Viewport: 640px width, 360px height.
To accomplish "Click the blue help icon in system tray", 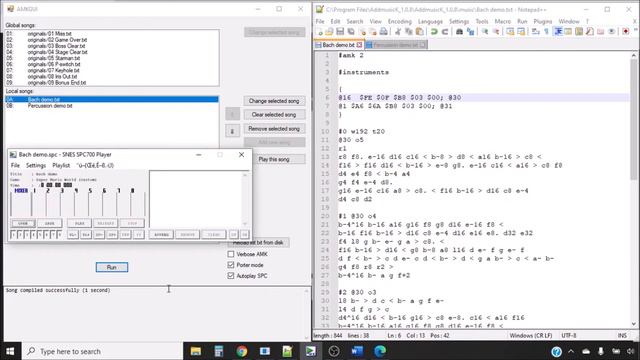I will (x=556, y=351).
